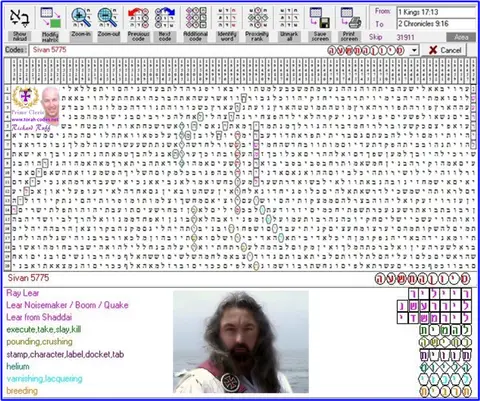Click the orange Hebrew tiles beside breeding
480x401 pixels.
pyautogui.click(x=445, y=391)
